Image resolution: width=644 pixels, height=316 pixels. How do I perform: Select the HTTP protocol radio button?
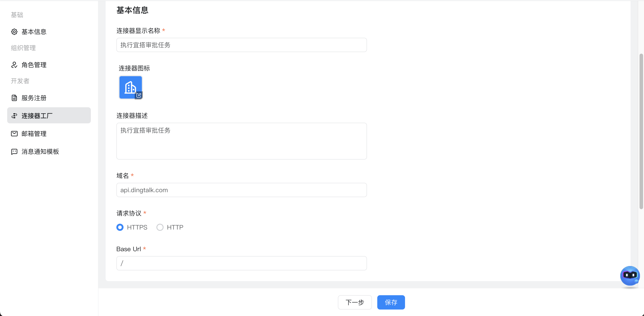(x=160, y=227)
